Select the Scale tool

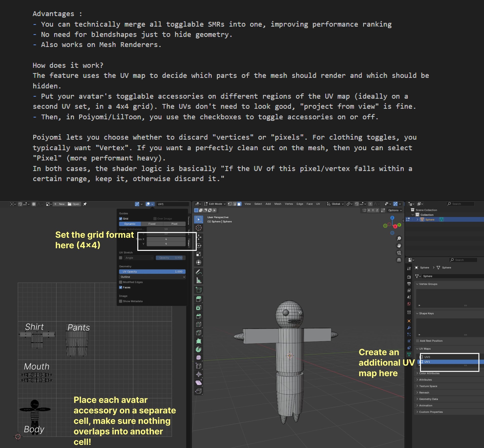(x=199, y=254)
